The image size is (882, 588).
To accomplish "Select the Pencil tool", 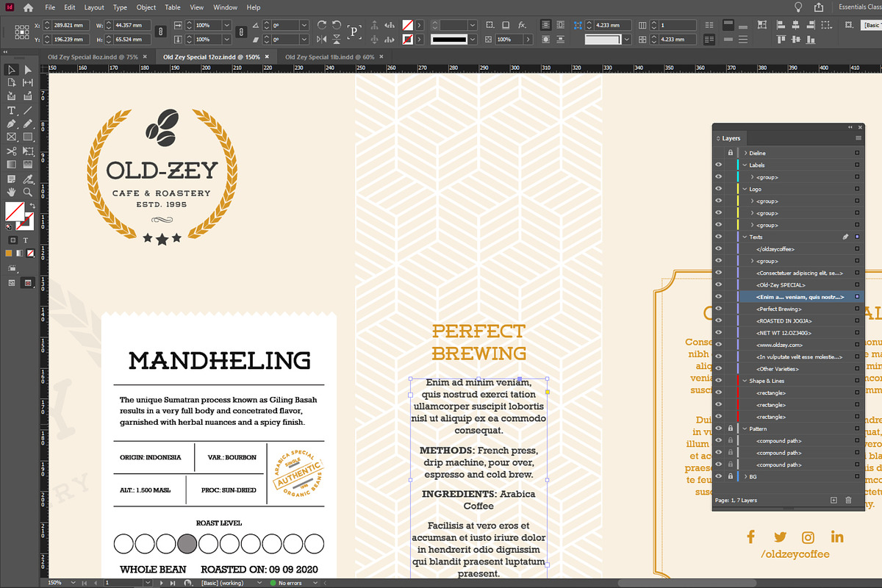I will (28, 123).
